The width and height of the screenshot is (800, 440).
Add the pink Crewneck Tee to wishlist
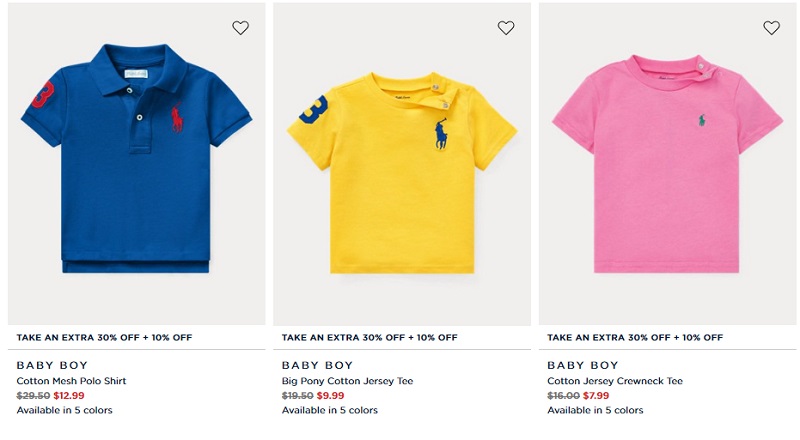[x=771, y=28]
